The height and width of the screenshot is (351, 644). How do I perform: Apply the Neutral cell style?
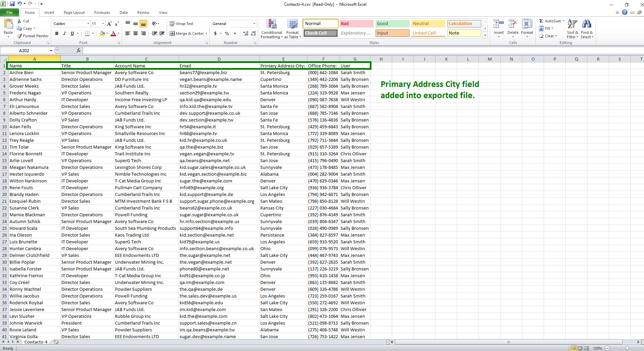tap(428, 24)
